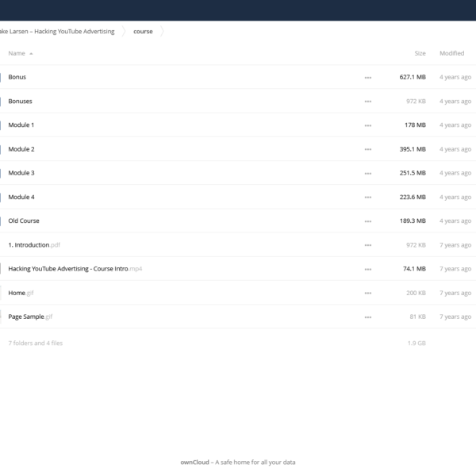Select the course breadcrumb
Screen dimensions: 476x476
(x=143, y=32)
